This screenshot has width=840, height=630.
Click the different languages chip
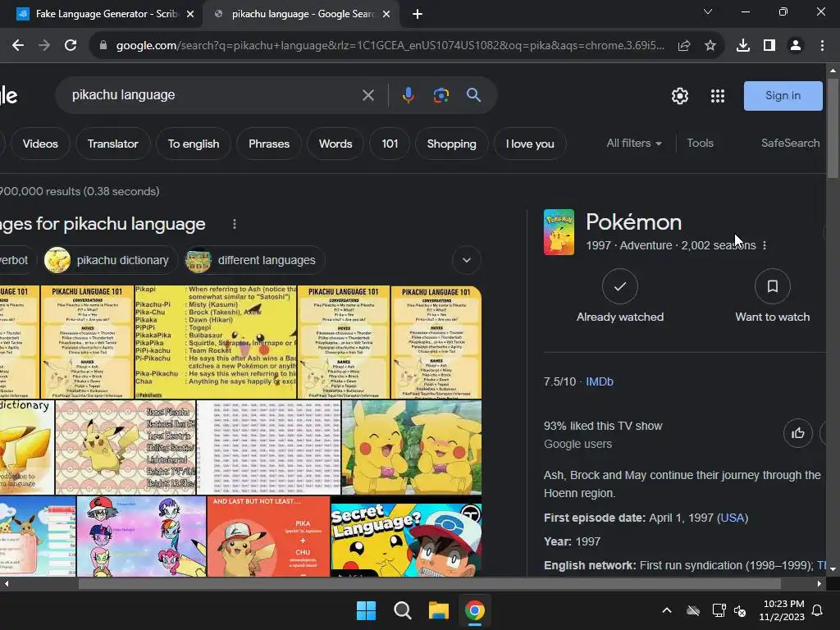[x=254, y=260]
